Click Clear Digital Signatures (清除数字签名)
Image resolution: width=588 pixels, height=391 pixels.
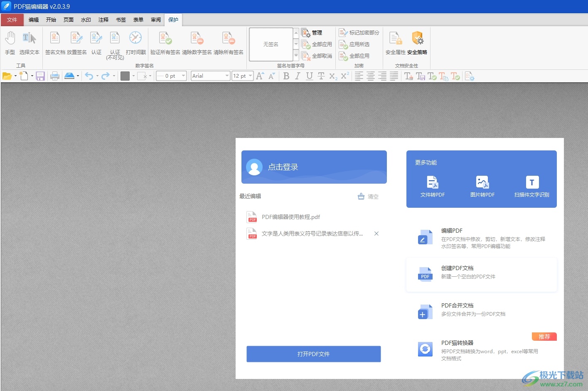pos(197,43)
